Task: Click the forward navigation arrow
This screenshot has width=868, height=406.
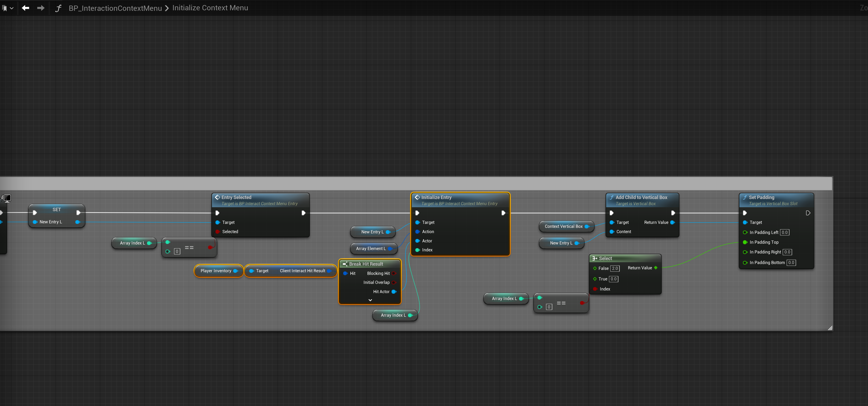Action: point(40,8)
